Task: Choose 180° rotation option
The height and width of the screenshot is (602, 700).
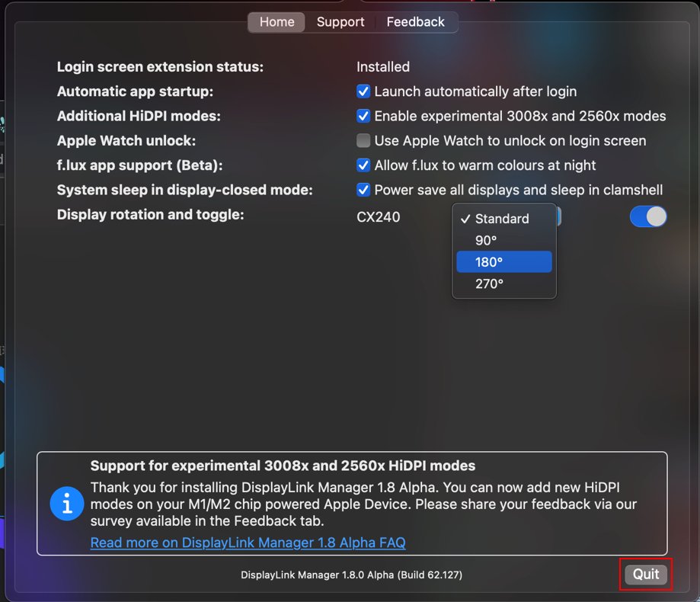Action: click(x=504, y=261)
